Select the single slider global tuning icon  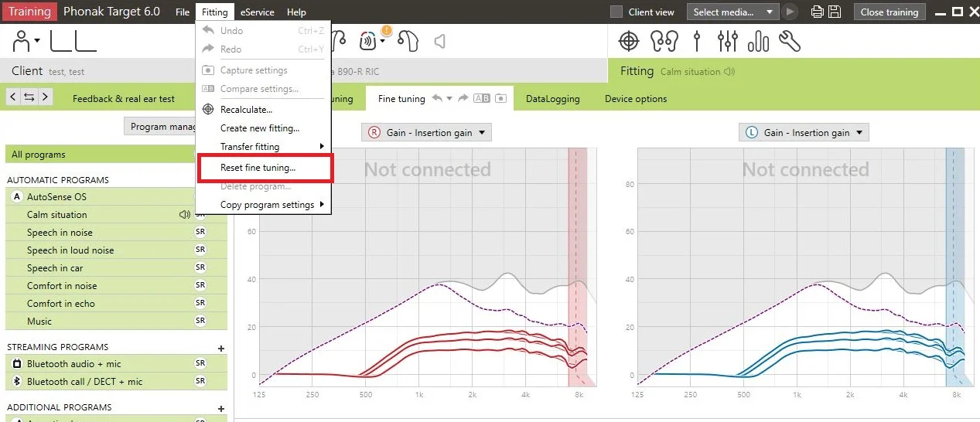click(x=697, y=40)
